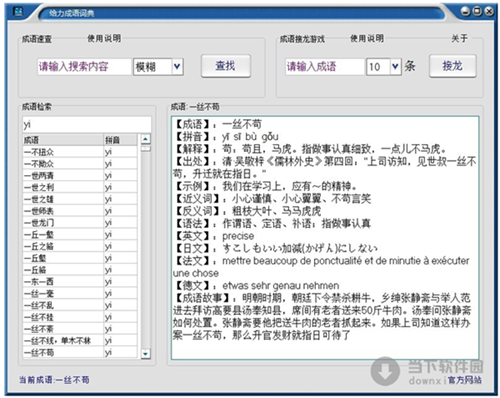Image resolution: width=500 pixels, height=398 pixels.
Task: Select the 一世龙门 row
Action: click(x=80, y=223)
